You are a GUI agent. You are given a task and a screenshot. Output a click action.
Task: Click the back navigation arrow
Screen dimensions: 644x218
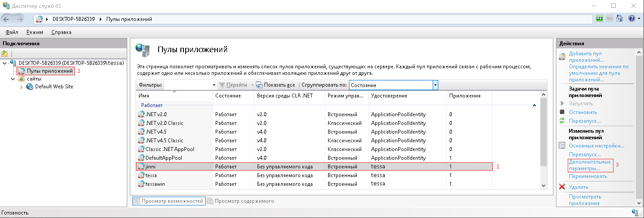(7, 19)
